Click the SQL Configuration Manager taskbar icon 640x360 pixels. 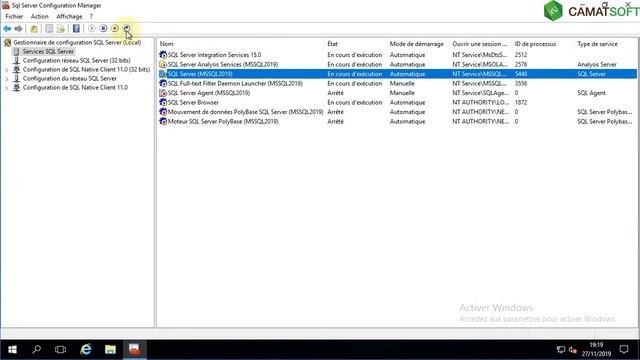(135, 349)
